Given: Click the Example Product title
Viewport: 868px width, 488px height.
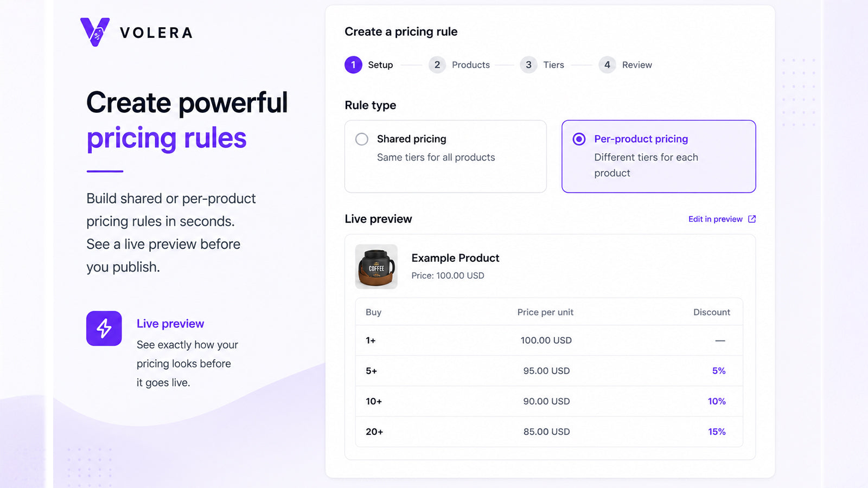Looking at the screenshot, I should point(455,258).
